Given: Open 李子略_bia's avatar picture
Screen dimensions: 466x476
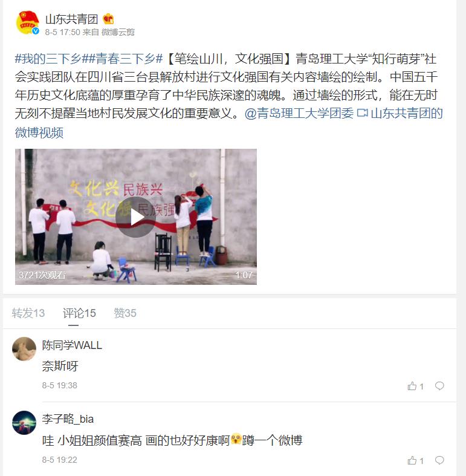Looking at the screenshot, I should coord(24,423).
